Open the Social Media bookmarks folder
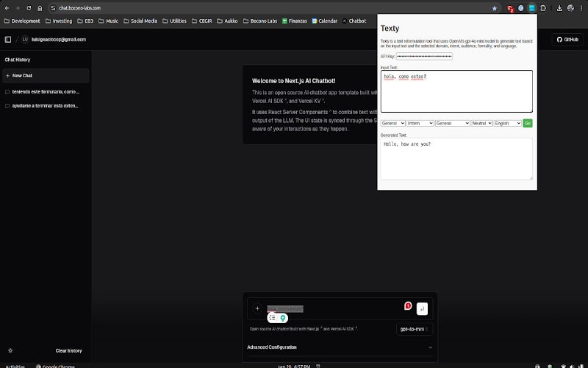This screenshot has width=588, height=368. [140, 21]
